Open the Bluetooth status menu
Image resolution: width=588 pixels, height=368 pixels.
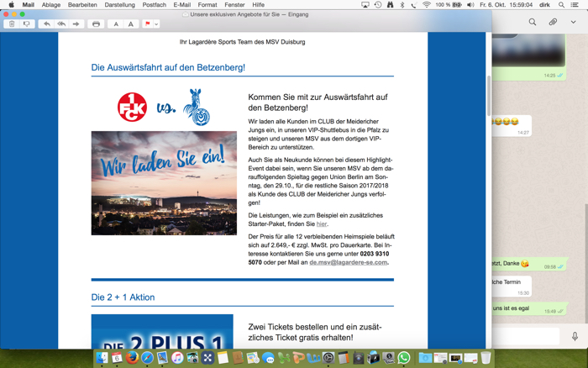pyautogui.click(x=402, y=5)
